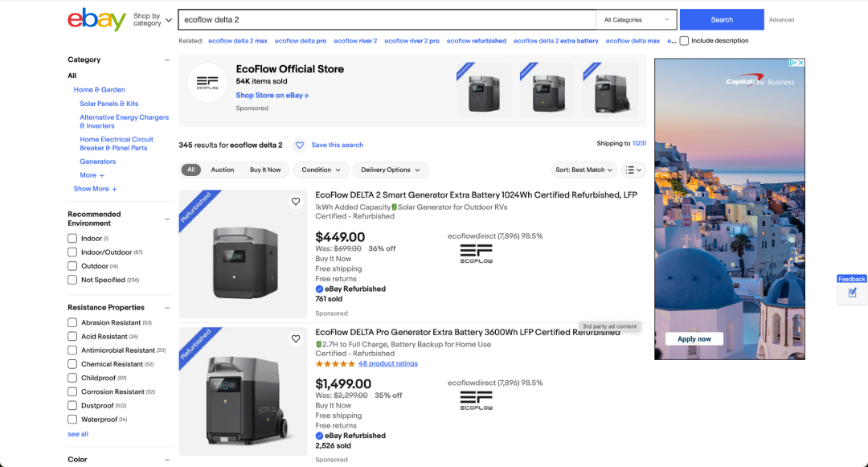This screenshot has width=868, height=467.
Task: Open the Shop Store on eBay link
Action: tap(272, 96)
